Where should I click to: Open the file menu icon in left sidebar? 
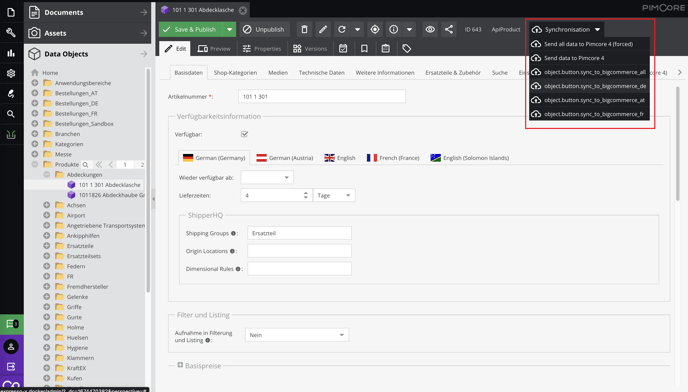pos(11,12)
